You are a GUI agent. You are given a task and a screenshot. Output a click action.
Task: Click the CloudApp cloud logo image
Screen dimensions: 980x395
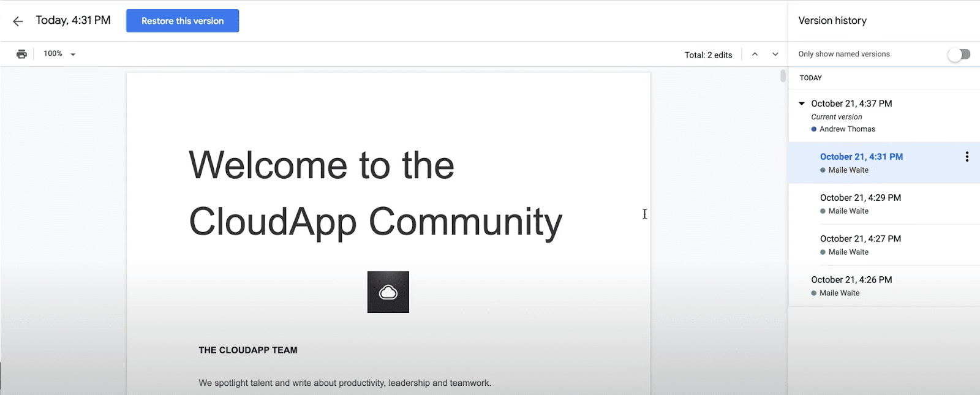click(388, 292)
